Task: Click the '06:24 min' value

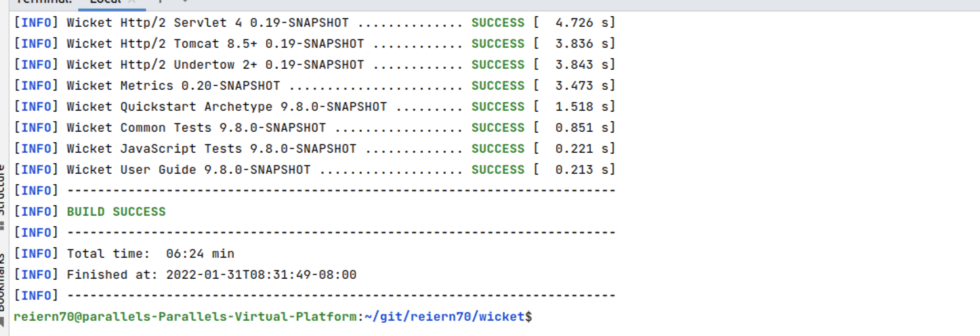Action: [200, 253]
